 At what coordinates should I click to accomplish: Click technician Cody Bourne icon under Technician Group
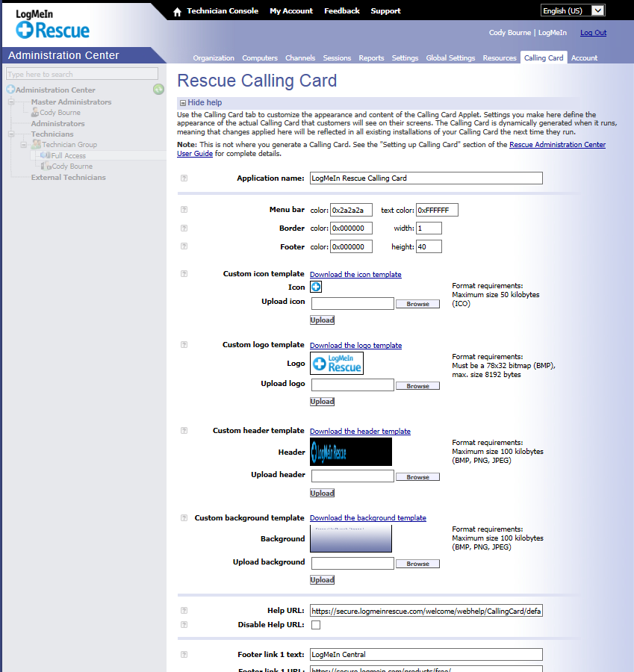[x=46, y=166]
